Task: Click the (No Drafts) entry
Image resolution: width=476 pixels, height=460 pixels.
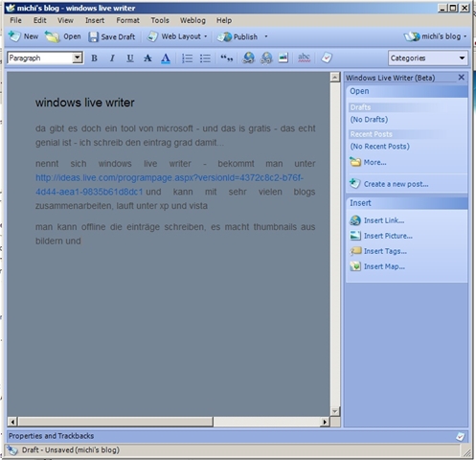Action: (x=369, y=120)
